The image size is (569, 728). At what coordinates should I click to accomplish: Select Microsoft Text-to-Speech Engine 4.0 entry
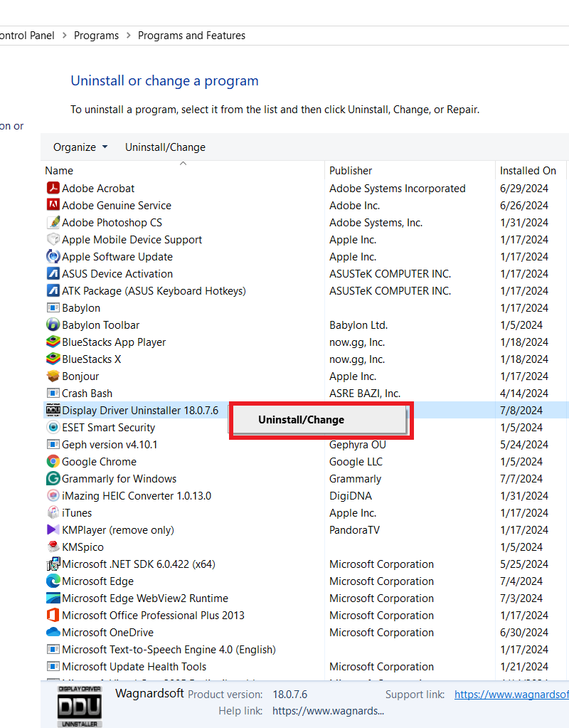[x=306, y=649]
